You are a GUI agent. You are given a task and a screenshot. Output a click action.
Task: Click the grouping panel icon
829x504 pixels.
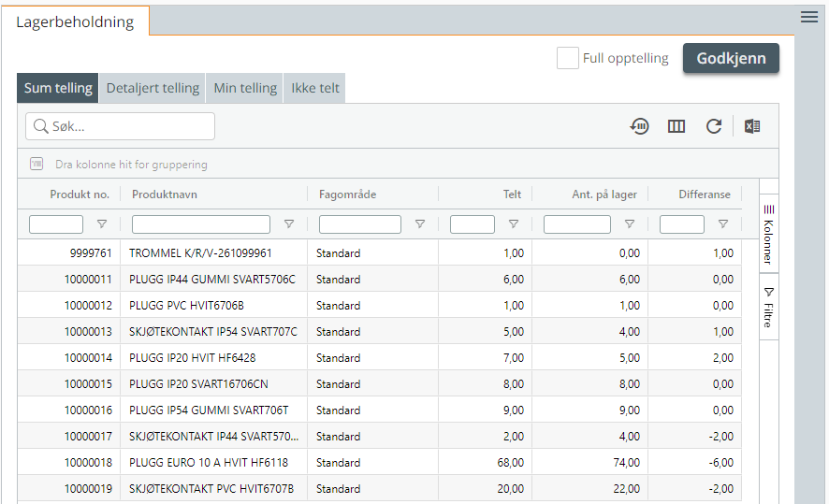pos(36,164)
